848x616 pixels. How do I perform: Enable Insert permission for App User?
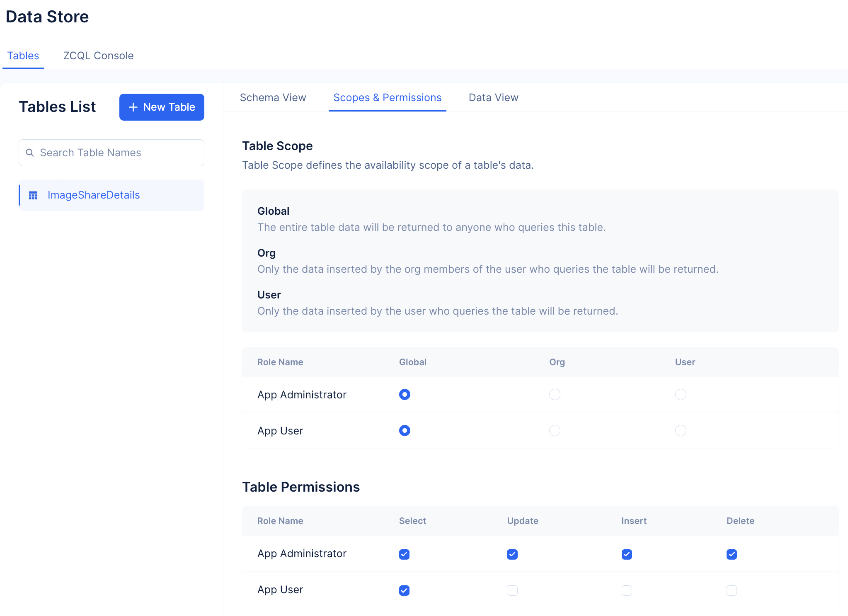(627, 590)
